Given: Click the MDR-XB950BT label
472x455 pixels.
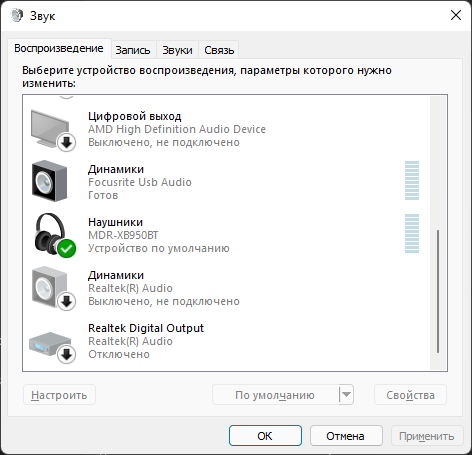Looking at the screenshot, I should pos(123,235).
